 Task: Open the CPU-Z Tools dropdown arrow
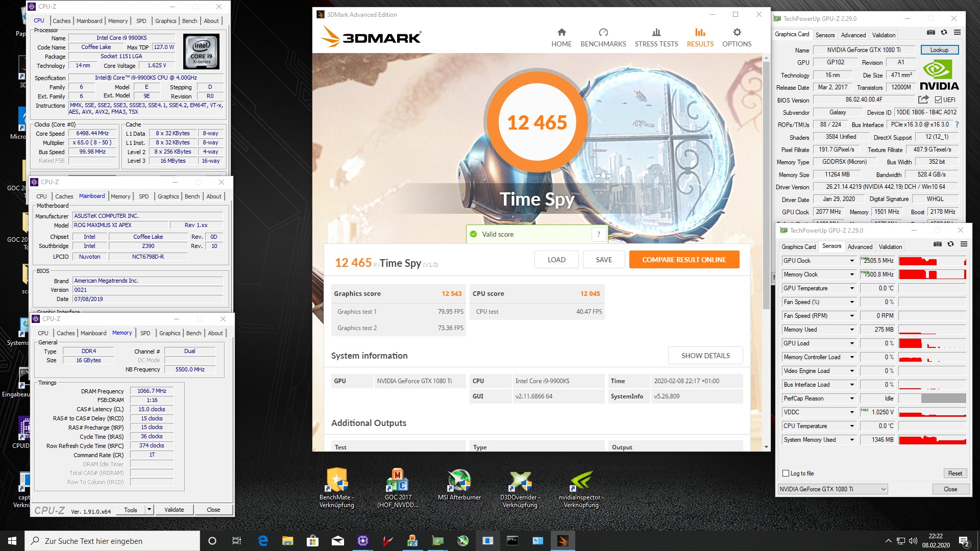[x=149, y=510]
